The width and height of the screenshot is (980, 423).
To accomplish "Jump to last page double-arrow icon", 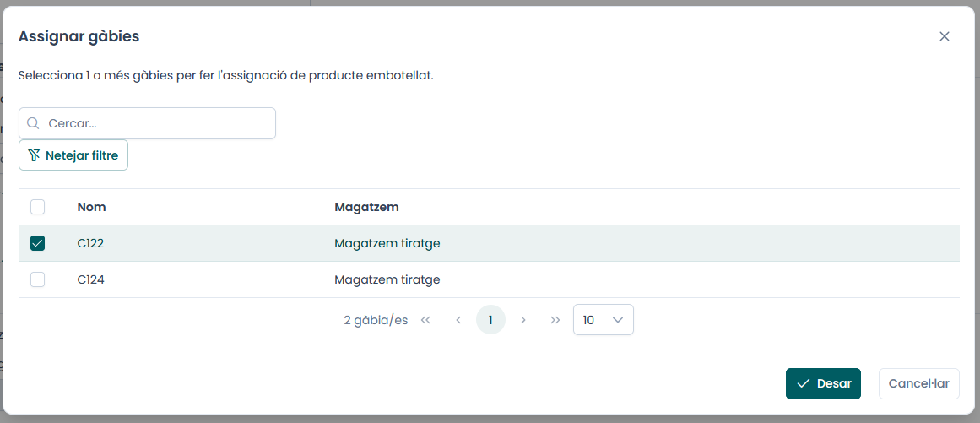I will pos(555,320).
